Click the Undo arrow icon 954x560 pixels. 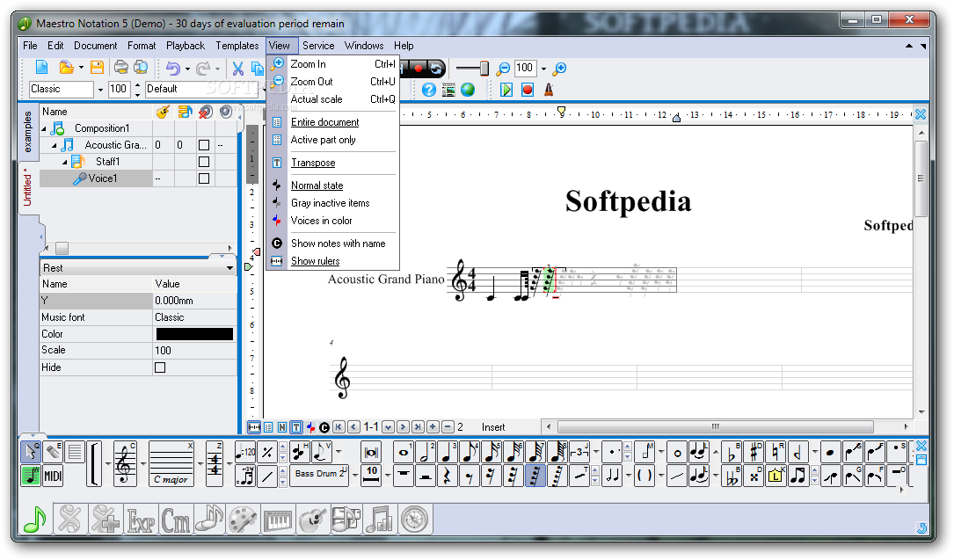coord(173,68)
